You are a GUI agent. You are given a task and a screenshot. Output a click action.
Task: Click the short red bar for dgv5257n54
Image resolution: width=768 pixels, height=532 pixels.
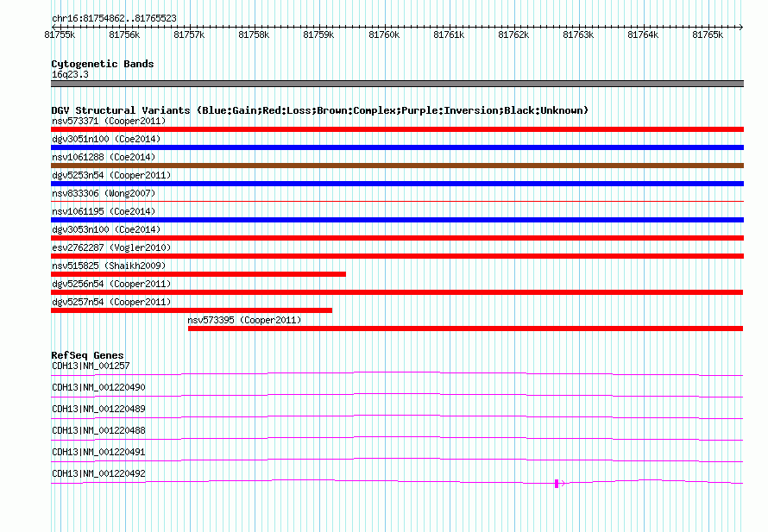(192, 310)
